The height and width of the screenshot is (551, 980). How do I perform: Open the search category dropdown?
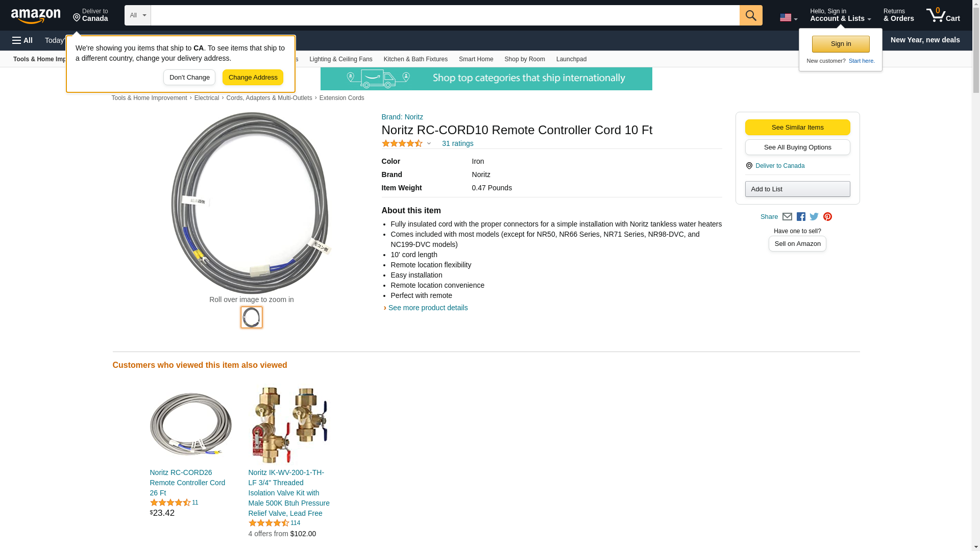[137, 15]
